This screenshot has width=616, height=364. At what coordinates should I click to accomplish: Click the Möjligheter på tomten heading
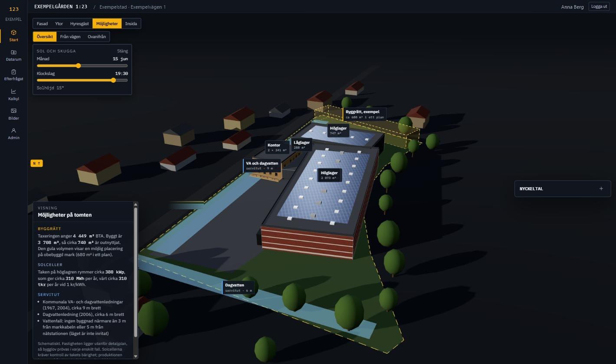point(65,215)
